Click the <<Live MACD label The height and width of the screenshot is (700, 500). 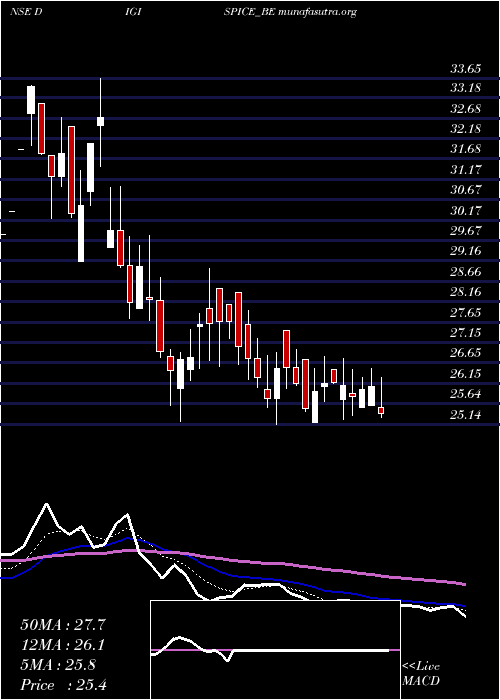click(x=421, y=674)
